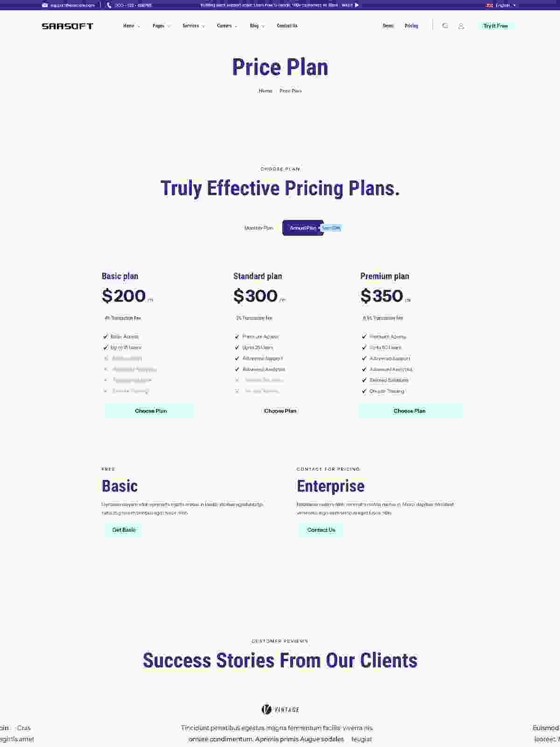Click the SAASOFT logo
560x747 pixels.
[68, 26]
